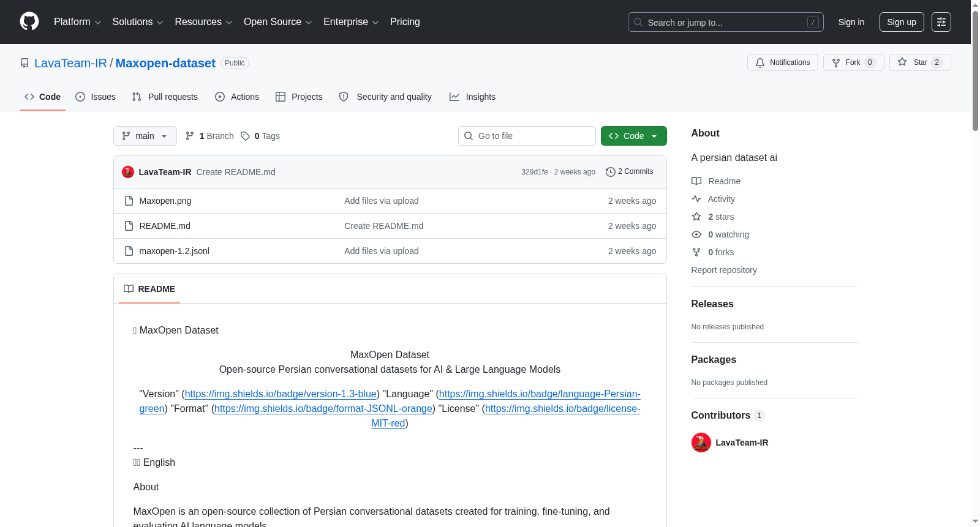The width and height of the screenshot is (980, 527).
Task: Open the maxopen-1.2.jsonl file
Action: (x=175, y=251)
